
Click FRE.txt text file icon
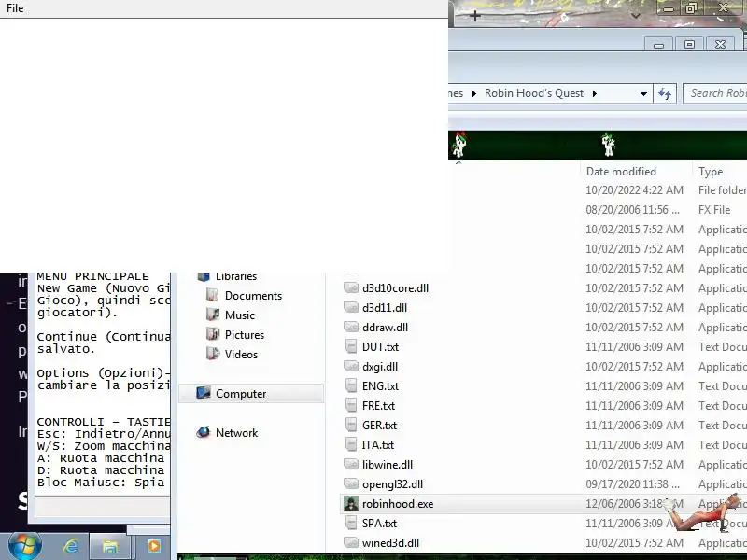click(x=351, y=405)
